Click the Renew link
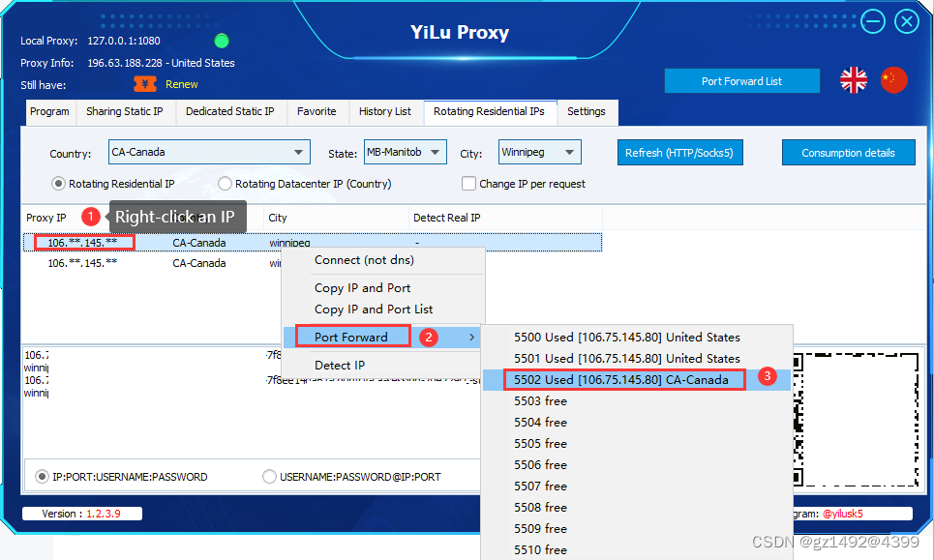Viewport: 934px width, 560px height. point(182,84)
